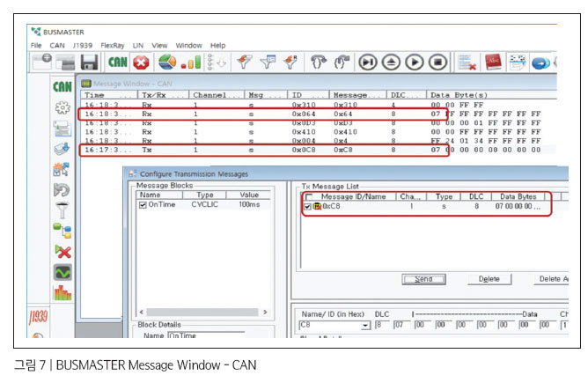Click the Tx/Rx column header
The height and width of the screenshot is (390, 588).
pyautogui.click(x=164, y=95)
